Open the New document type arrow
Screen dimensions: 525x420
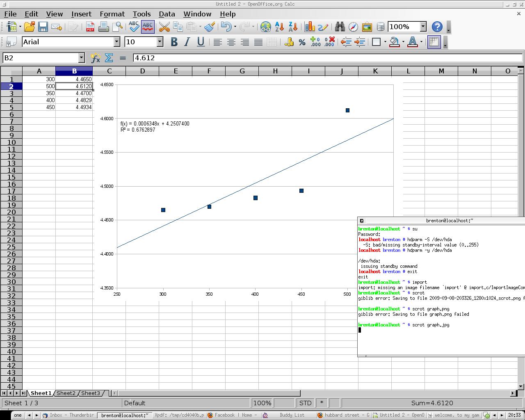(x=20, y=27)
